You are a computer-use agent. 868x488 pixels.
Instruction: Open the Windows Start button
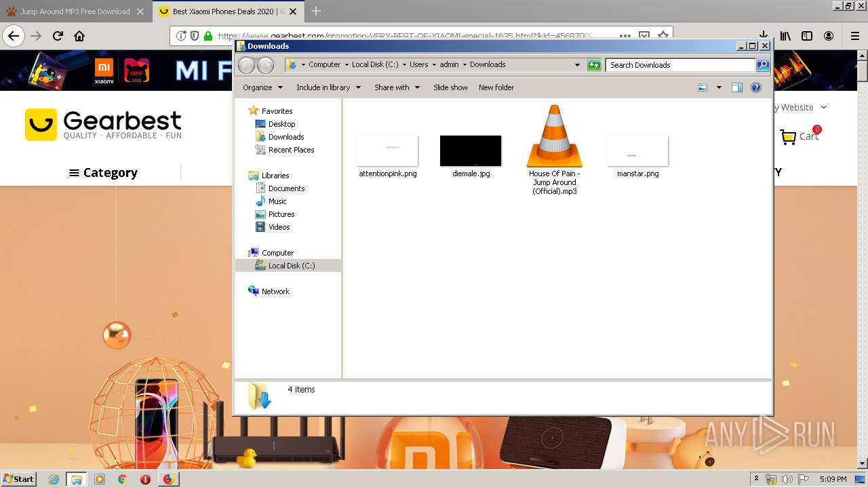coord(18,479)
